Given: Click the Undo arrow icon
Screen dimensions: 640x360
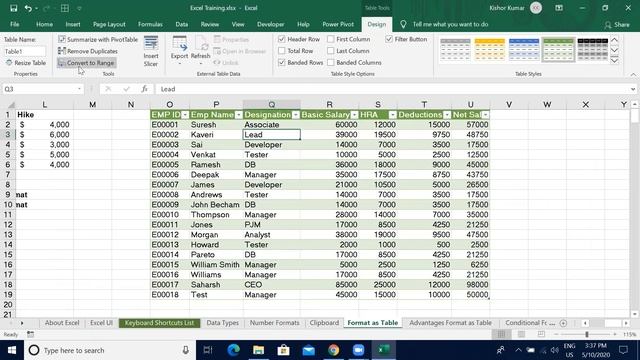Looking at the screenshot, I should pos(28,8).
